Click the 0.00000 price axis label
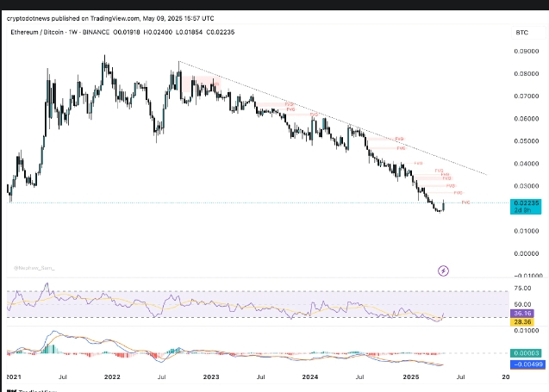The image size is (549, 392). [527, 253]
